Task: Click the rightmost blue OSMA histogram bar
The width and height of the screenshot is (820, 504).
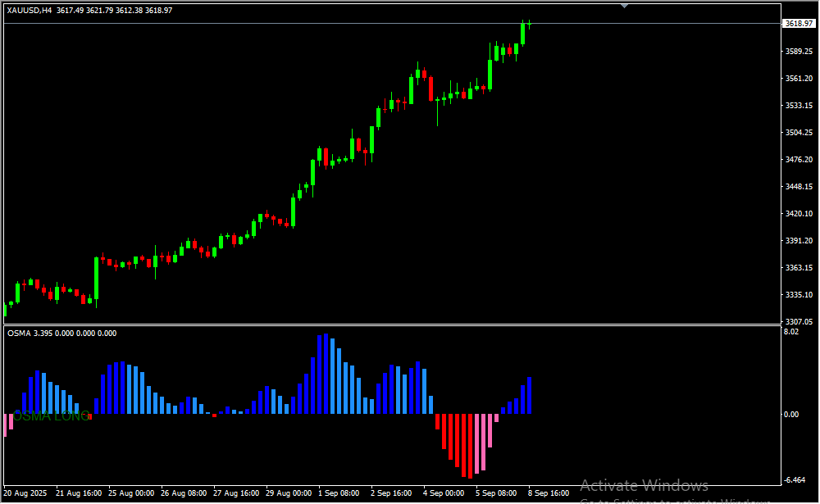Action: [530, 395]
